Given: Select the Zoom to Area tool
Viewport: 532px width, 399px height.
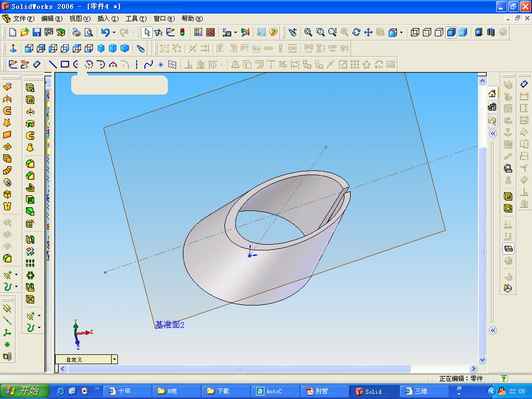Looking at the screenshot, I should point(320,32).
